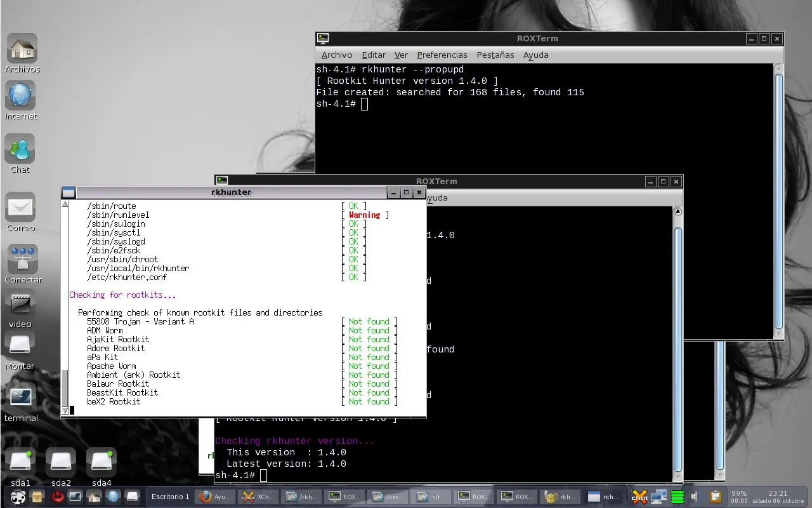Click the monitor launcher icon in taskbar
Image resolution: width=812 pixels, height=508 pixels.
point(75,497)
